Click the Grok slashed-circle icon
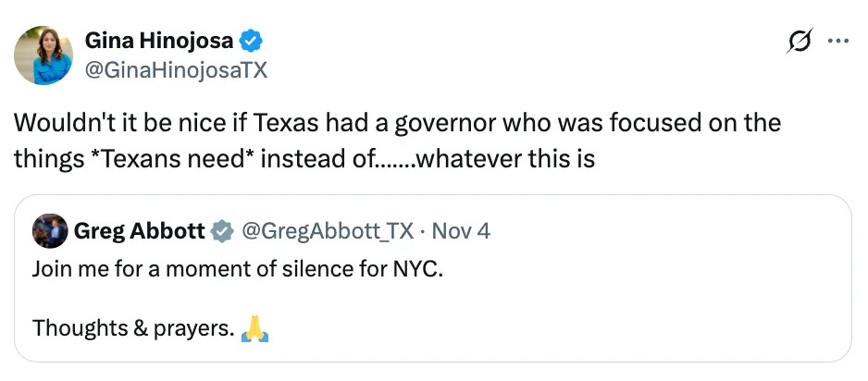This screenshot has width=868, height=381. pyautogui.click(x=796, y=42)
